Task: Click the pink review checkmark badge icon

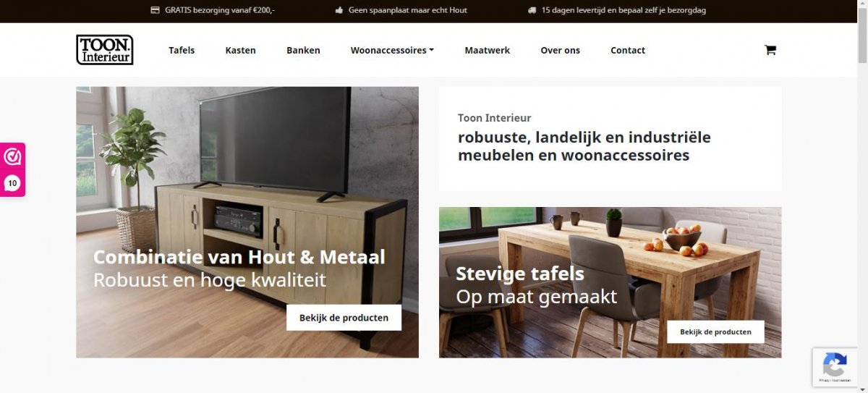Action: tap(12, 156)
